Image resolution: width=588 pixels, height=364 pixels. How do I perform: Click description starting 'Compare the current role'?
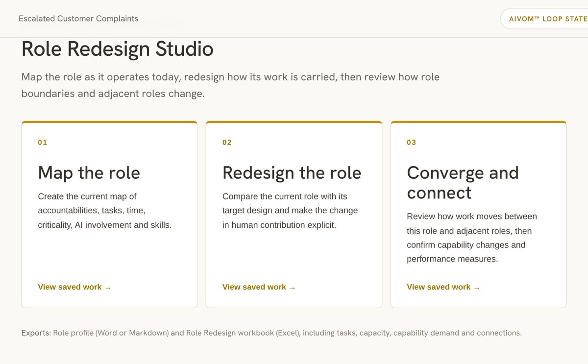pos(290,211)
